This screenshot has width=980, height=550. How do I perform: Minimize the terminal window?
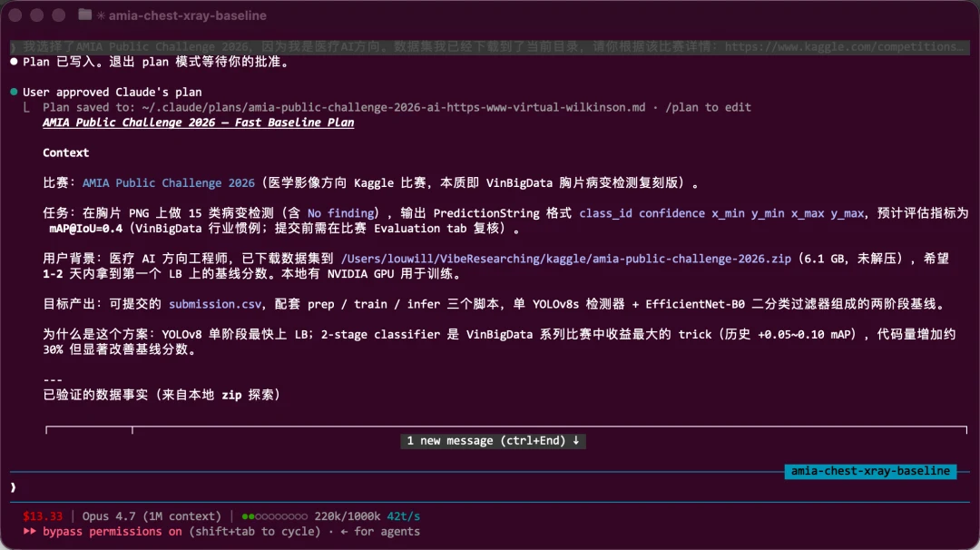[37, 15]
